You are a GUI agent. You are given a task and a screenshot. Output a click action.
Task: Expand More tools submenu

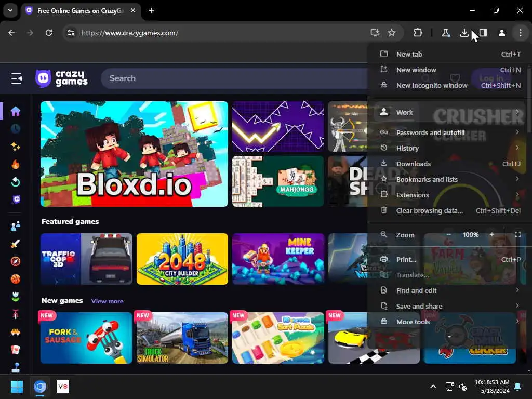pyautogui.click(x=450, y=322)
